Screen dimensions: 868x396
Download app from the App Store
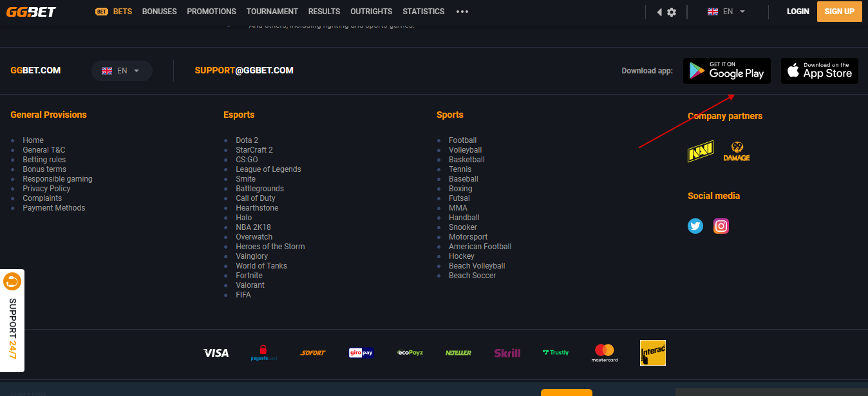(x=820, y=71)
